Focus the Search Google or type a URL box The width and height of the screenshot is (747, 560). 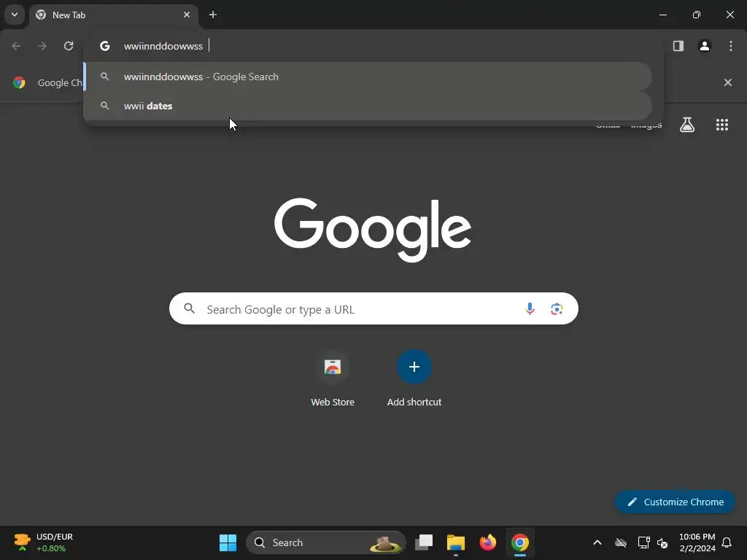click(373, 308)
